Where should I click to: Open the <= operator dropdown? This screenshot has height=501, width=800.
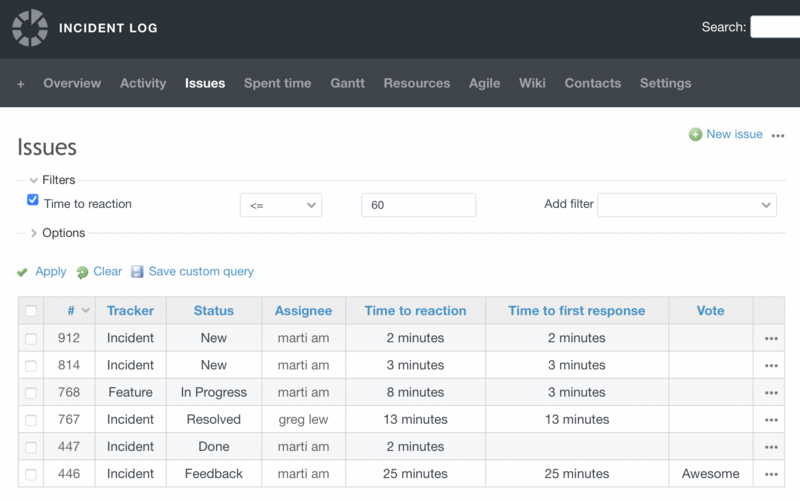[x=281, y=205]
